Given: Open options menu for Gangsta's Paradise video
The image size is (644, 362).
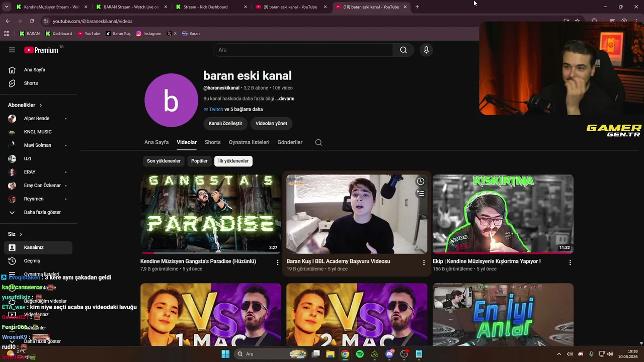Looking at the screenshot, I should (277, 262).
